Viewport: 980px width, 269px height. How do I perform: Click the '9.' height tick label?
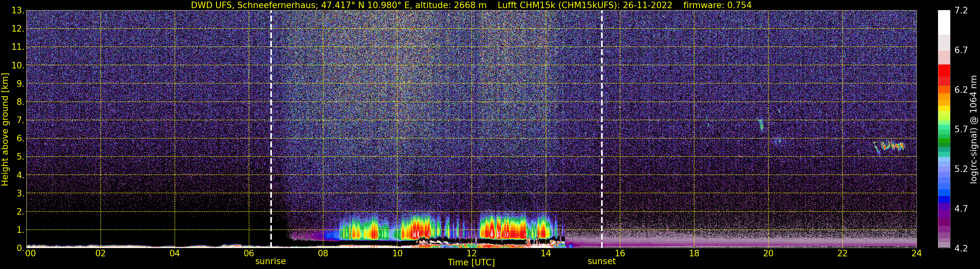[x=20, y=83]
